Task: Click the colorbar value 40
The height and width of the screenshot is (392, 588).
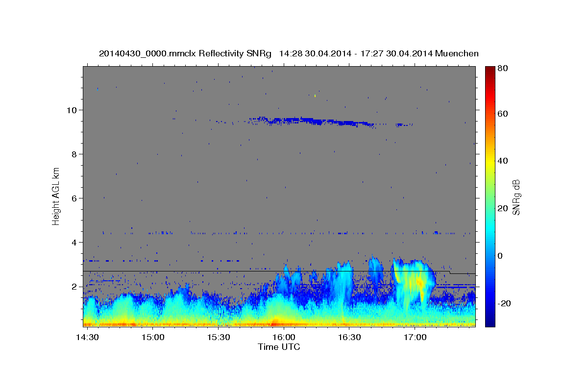Action: coord(502,161)
